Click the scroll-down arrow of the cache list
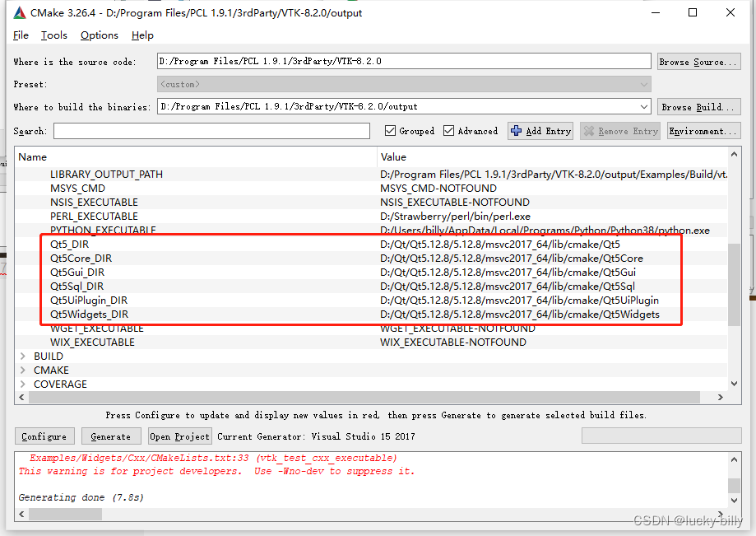The width and height of the screenshot is (756, 536). pyautogui.click(x=734, y=384)
